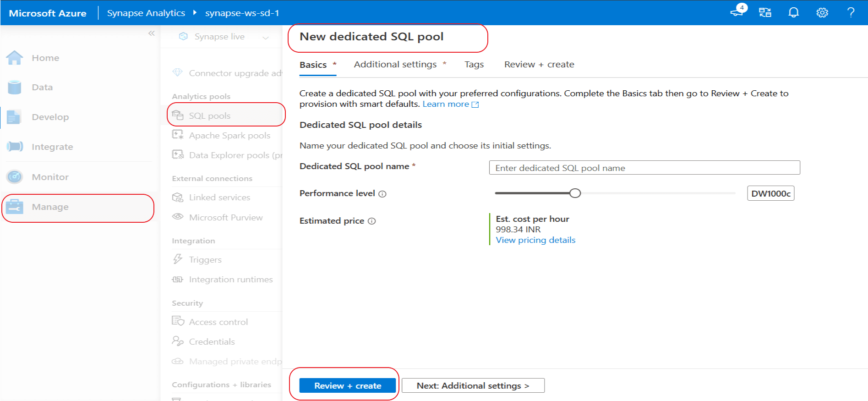Click the breadcrumb arrow after Synapse Analytics
The width and height of the screenshot is (868, 401).
(195, 13)
